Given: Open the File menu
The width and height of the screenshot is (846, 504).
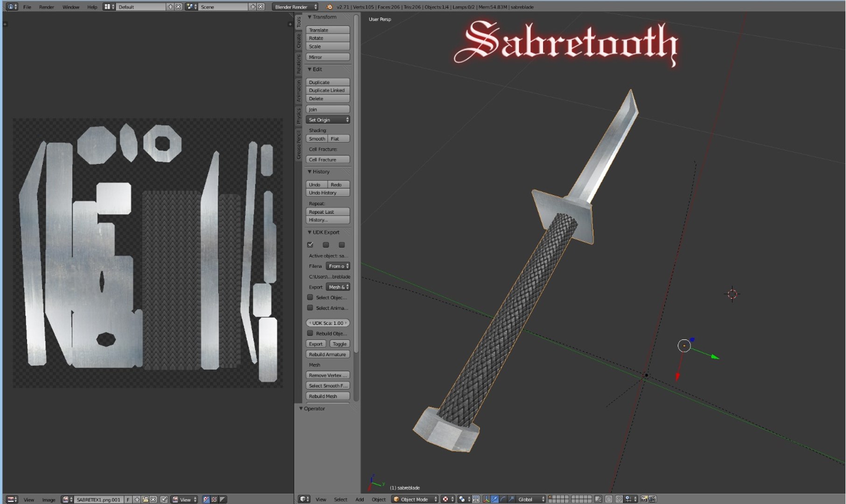Looking at the screenshot, I should [27, 7].
